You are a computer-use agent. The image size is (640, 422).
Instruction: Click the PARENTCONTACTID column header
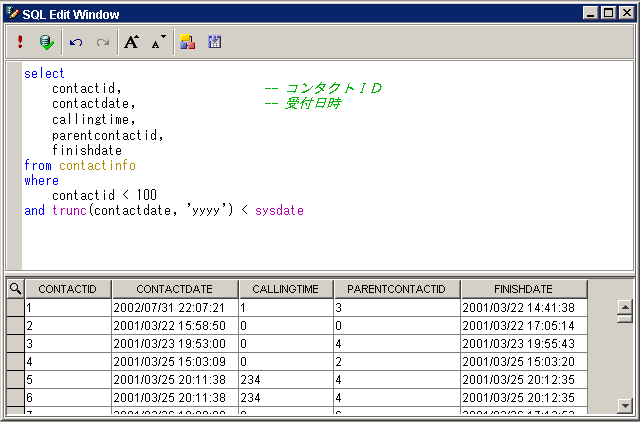pos(396,289)
